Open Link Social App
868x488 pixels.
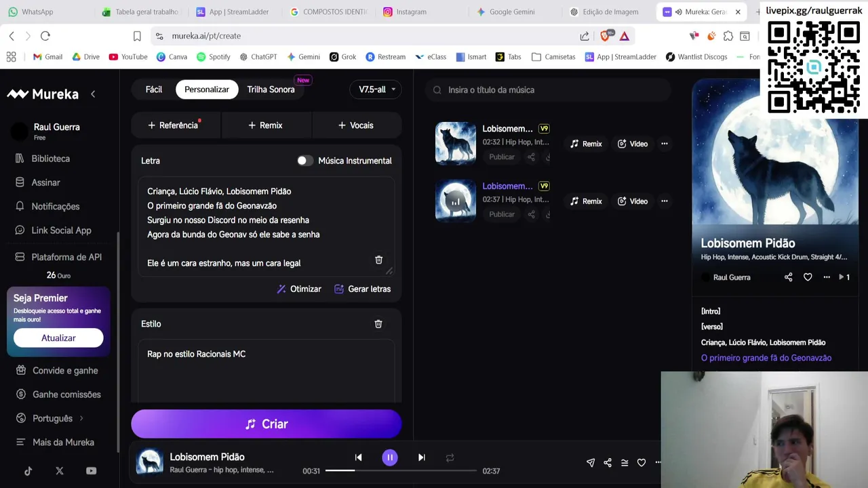[x=54, y=230]
